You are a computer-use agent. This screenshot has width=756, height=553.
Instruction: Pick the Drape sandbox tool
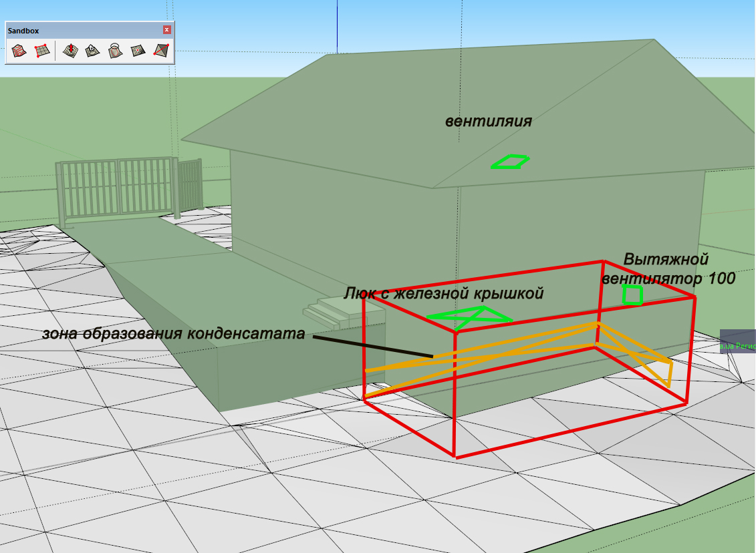115,51
